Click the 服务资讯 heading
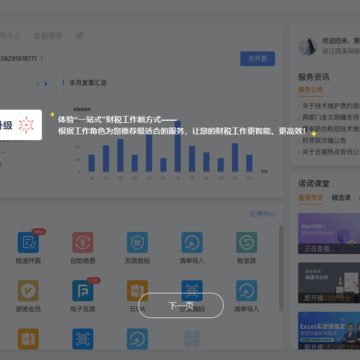The image size is (360, 360). tap(314, 77)
